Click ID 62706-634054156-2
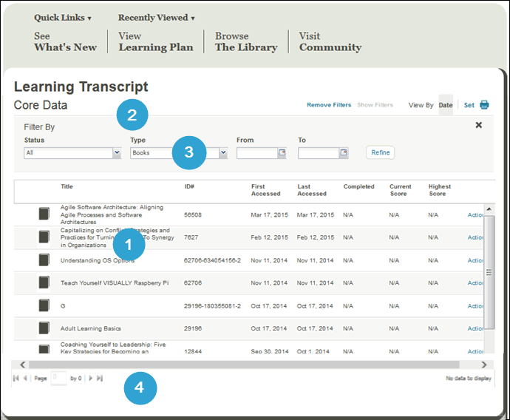 point(212,260)
